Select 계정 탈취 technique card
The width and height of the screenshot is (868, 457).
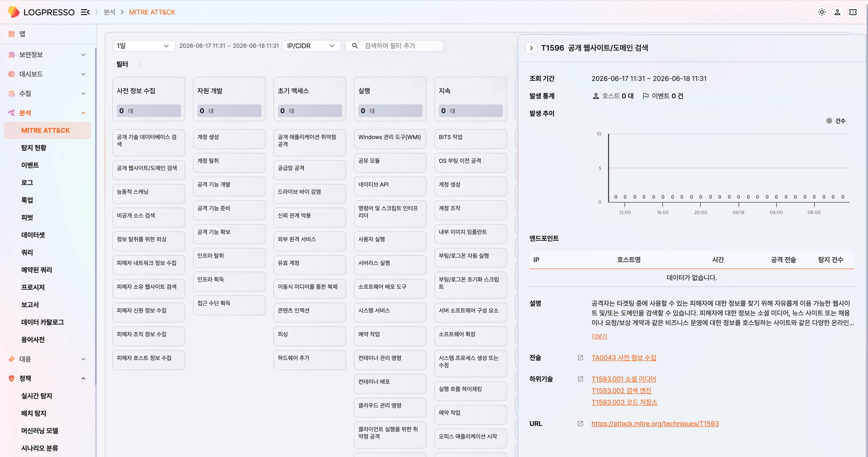[229, 163]
